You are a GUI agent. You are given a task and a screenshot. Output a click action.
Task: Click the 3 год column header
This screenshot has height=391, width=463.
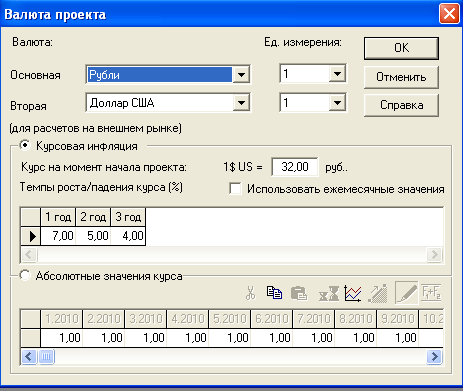[128, 217]
